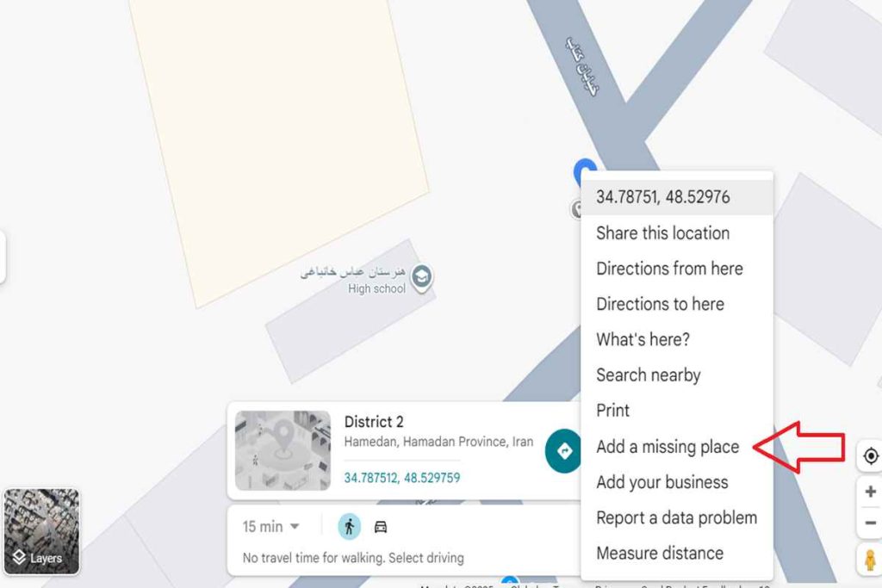
Task: Select the blue Directions button on District 2 card
Action: click(x=564, y=451)
